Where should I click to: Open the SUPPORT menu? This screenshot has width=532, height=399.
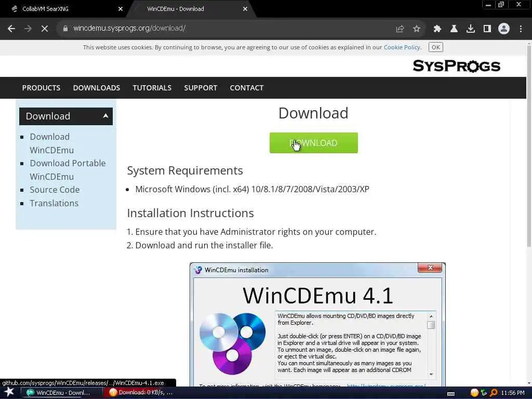pos(201,88)
